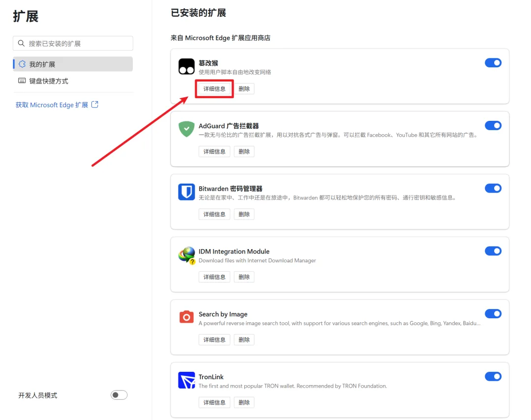This screenshot has height=420, width=531.
Task: Click 删除 for 篡改猴
Action: 244,89
